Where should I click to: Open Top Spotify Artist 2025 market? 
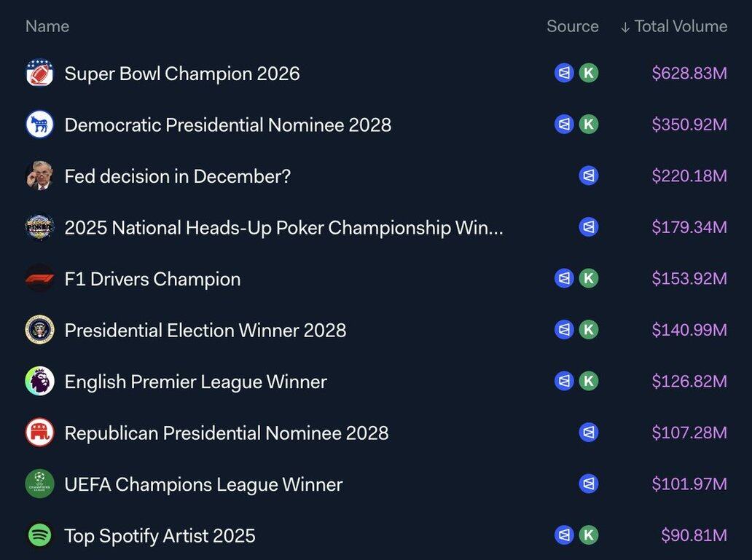(160, 536)
